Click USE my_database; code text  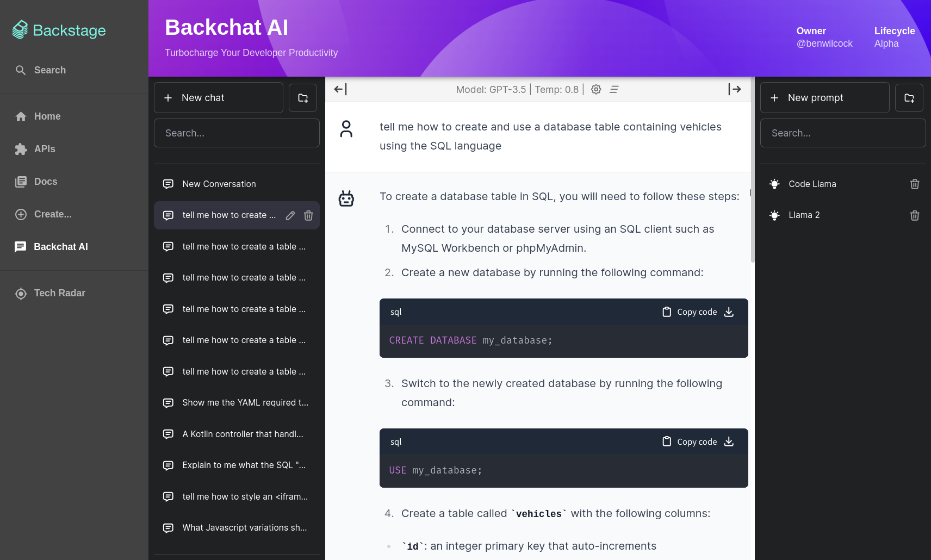click(x=436, y=470)
